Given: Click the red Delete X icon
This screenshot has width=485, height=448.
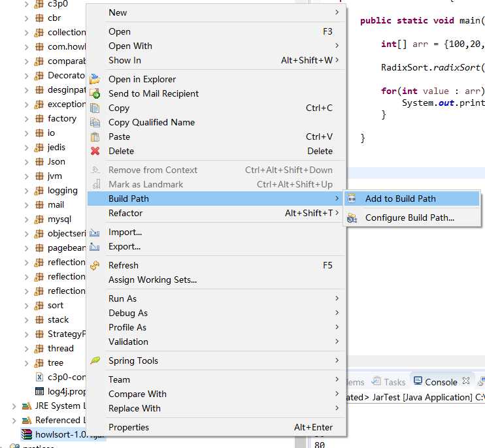Looking at the screenshot, I should coord(95,151).
